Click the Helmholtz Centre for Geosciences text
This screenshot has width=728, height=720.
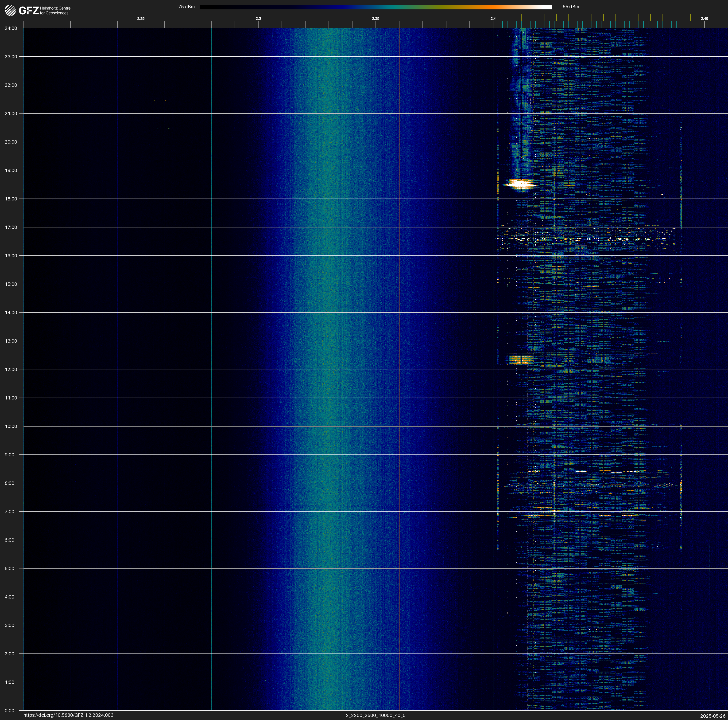click(x=55, y=11)
